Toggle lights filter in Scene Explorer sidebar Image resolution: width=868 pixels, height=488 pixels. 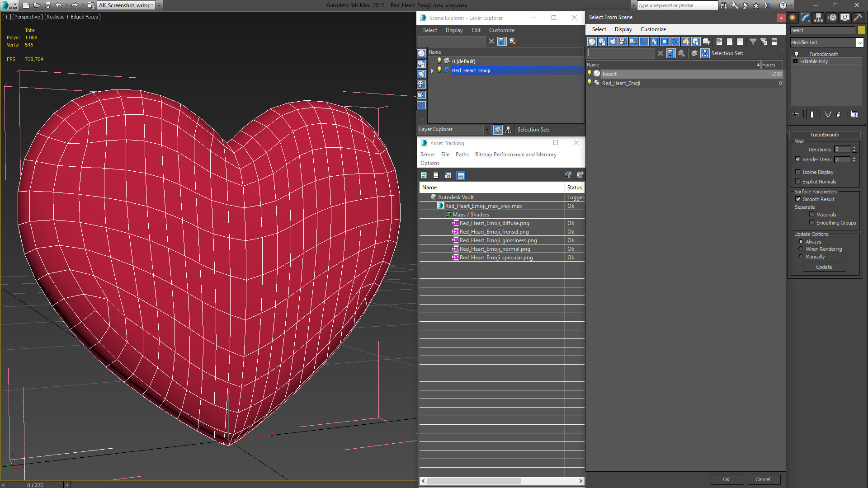tap(421, 74)
